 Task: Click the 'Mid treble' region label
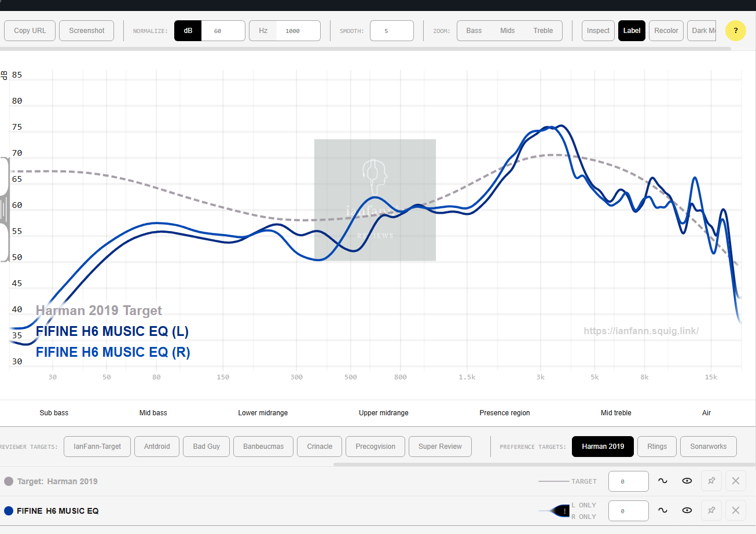[x=616, y=413]
